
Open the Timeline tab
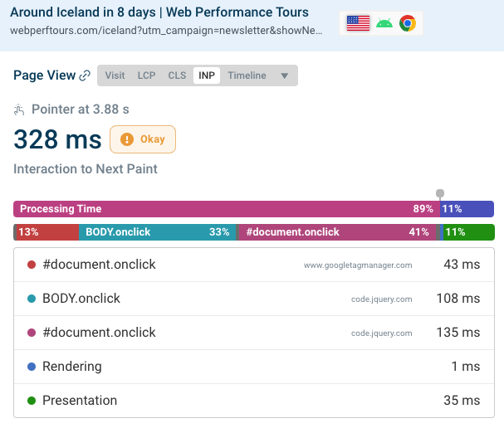tap(247, 75)
